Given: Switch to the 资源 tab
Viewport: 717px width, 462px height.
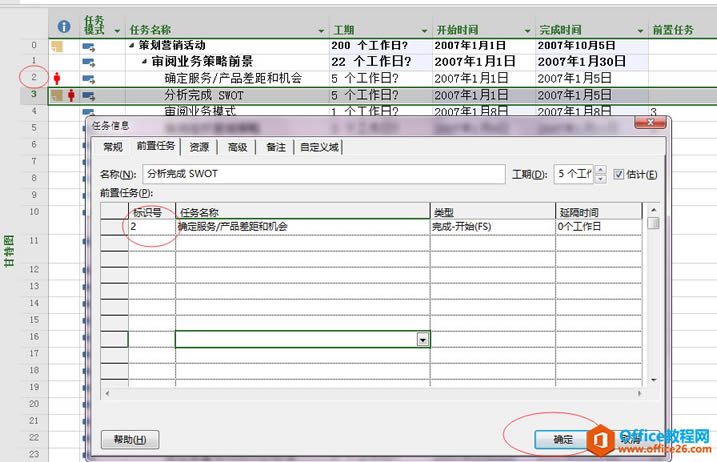Looking at the screenshot, I should [x=199, y=147].
